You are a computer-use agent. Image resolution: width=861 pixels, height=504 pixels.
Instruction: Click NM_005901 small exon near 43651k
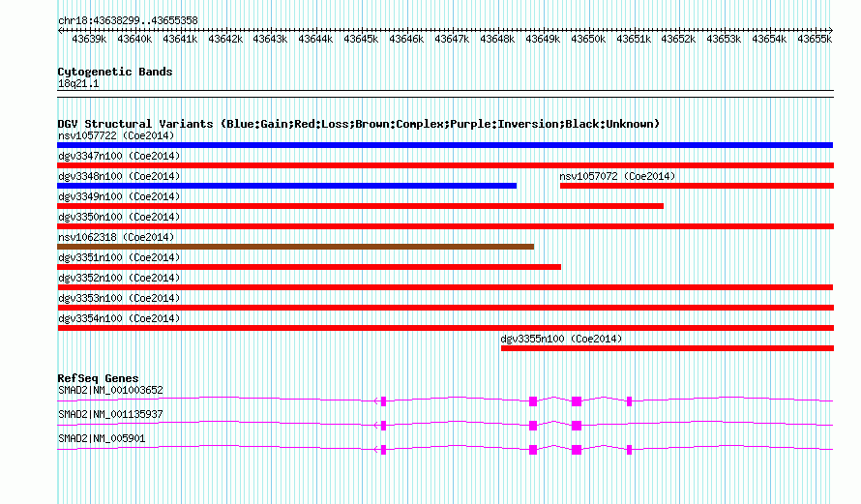(x=629, y=450)
